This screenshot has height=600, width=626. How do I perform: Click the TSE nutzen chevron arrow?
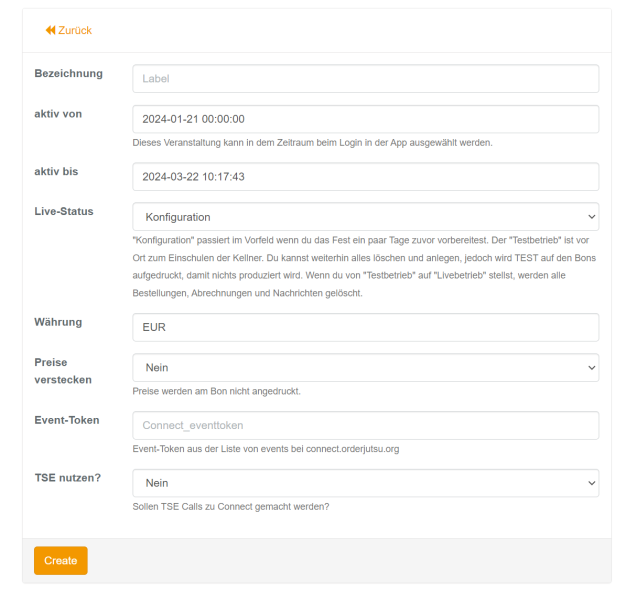tap(591, 483)
